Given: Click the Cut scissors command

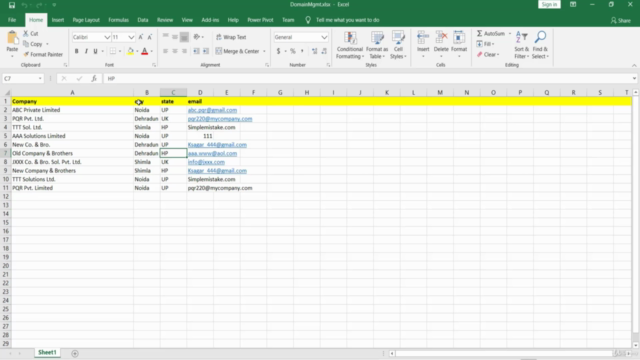Looking at the screenshot, I should point(31,33).
